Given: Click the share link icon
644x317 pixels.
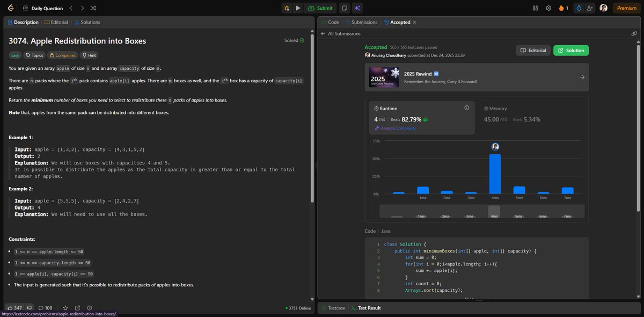Looking at the screenshot, I should click(78, 308).
